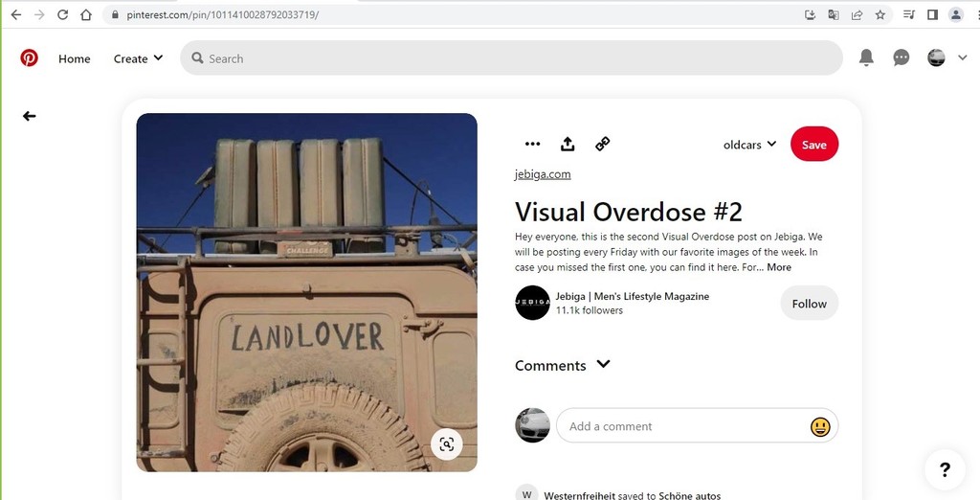Image resolution: width=980 pixels, height=500 pixels.
Task: Save the pin with red Save button
Action: point(813,145)
